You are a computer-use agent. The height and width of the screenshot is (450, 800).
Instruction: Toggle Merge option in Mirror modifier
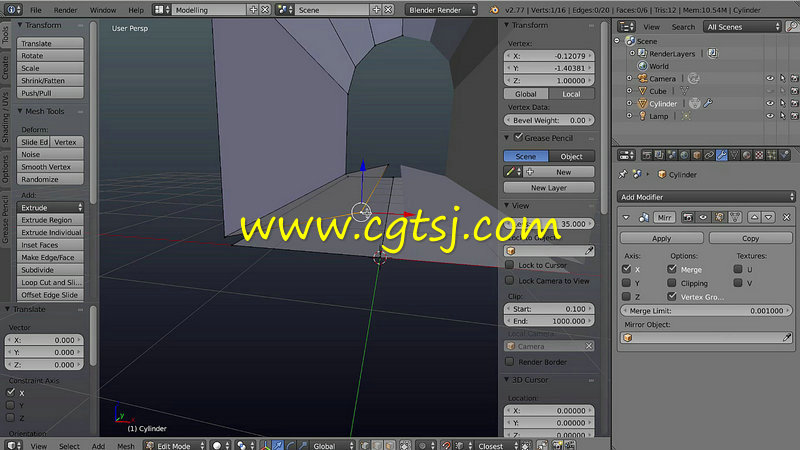pos(671,269)
